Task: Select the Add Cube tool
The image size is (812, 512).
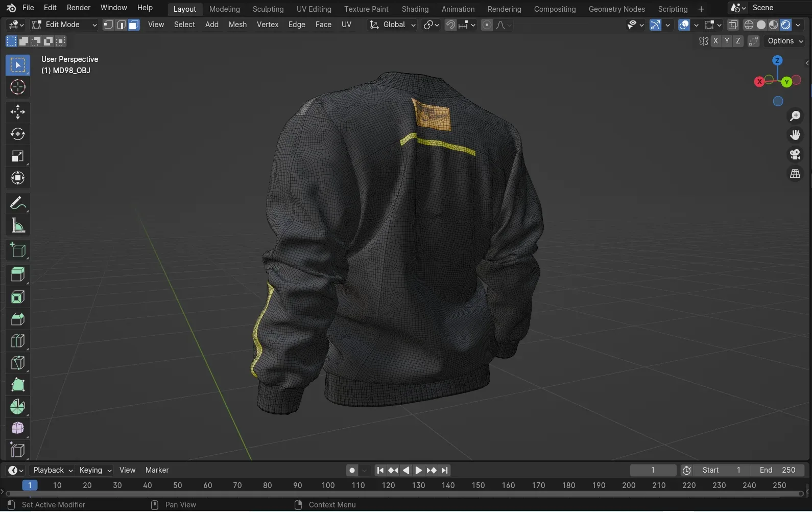Action: point(18,250)
